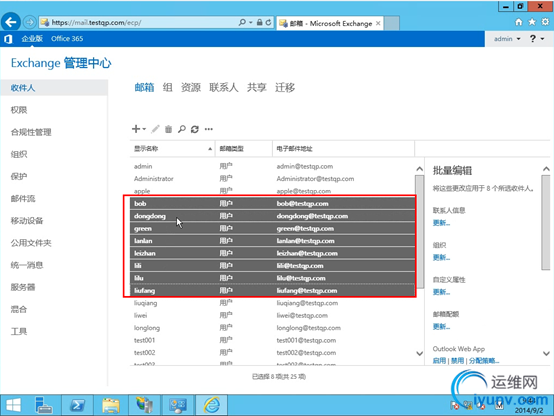This screenshot has height=416, width=554.
Task: Click the mailbox list scrollbar thumb
Action: (x=419, y=232)
